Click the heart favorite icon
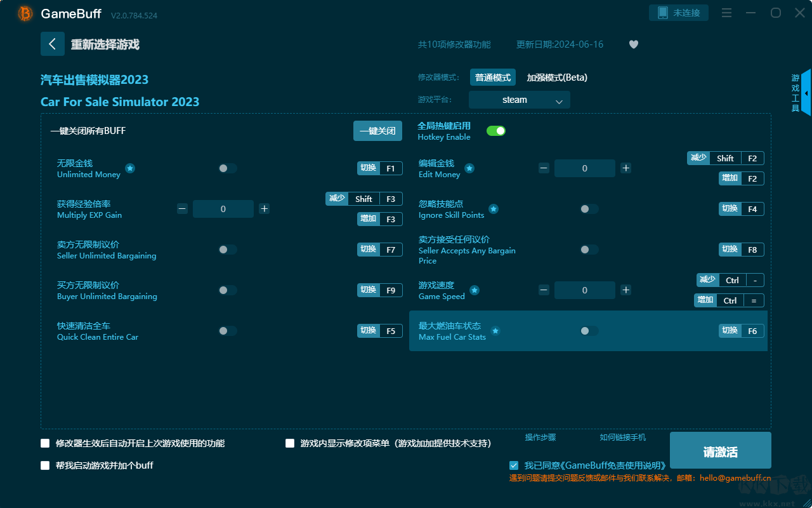This screenshot has width=812, height=508. pos(634,44)
